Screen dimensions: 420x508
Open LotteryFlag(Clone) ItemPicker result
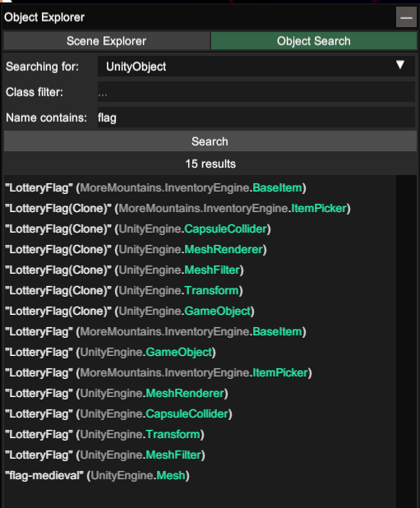pyautogui.click(x=178, y=208)
